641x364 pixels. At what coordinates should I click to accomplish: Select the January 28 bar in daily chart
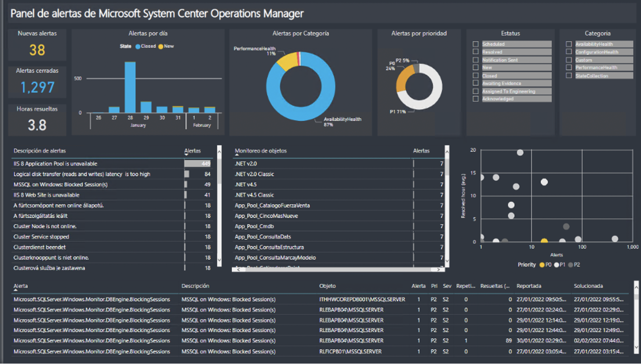[x=130, y=87]
